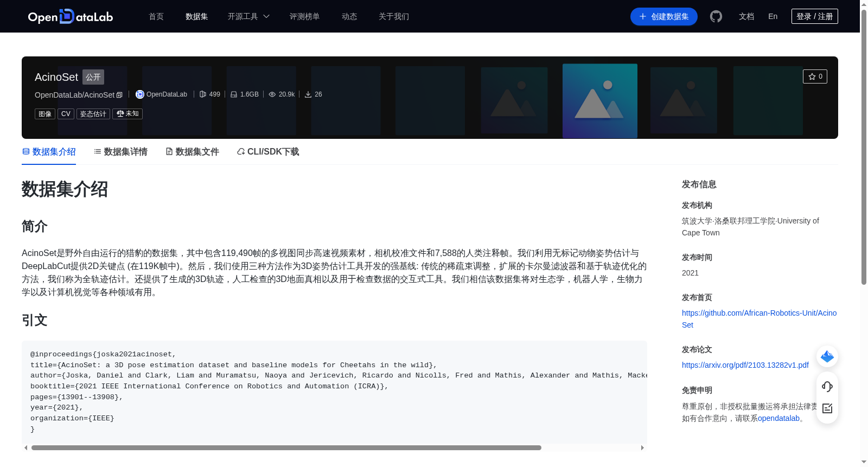Click the 引文 heading
Image resolution: width=868 pixels, height=467 pixels.
[x=35, y=320]
